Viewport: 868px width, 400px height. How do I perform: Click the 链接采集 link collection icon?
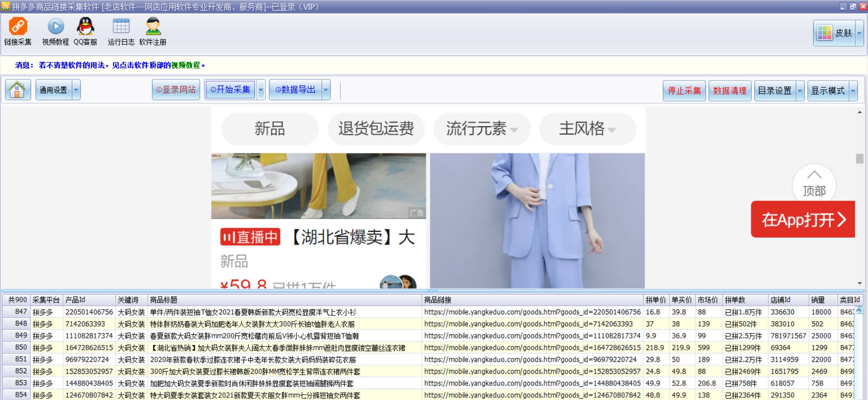click(18, 27)
